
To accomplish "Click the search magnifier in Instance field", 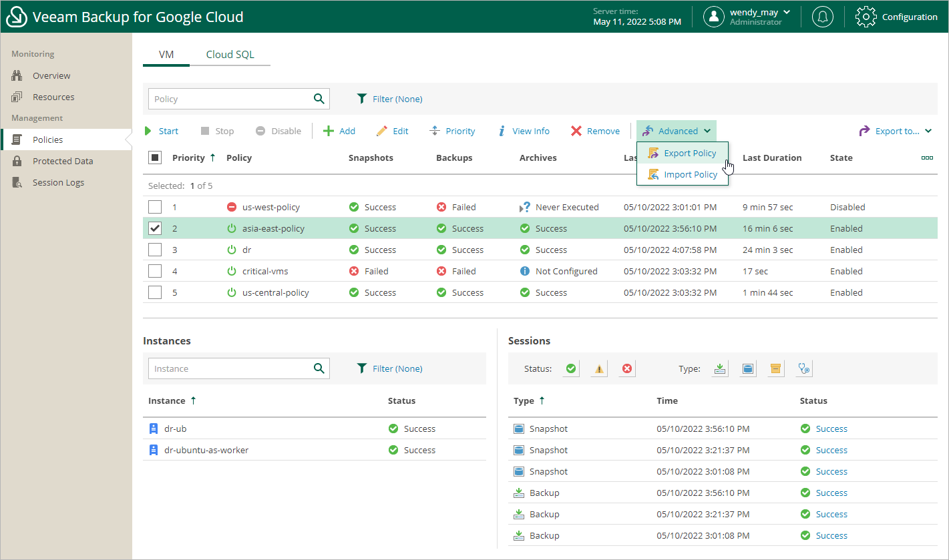I will coord(319,368).
